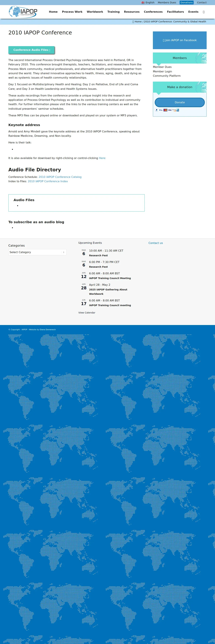Click the Visa card icon
215x644 pixels.
pyautogui.click(x=170, y=110)
